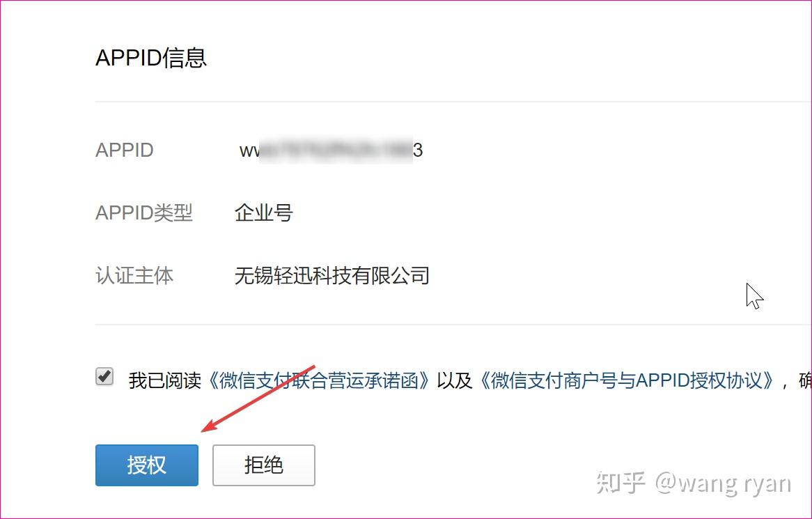The image size is (812, 519).
Task: Click the divider line under APPID信息
Action: pyautogui.click(x=453, y=102)
